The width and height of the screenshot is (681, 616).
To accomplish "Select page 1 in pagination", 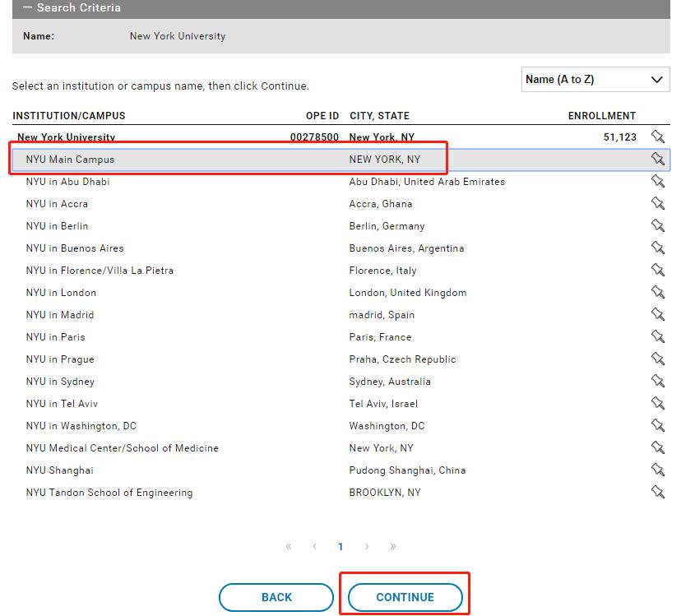I will 340,546.
